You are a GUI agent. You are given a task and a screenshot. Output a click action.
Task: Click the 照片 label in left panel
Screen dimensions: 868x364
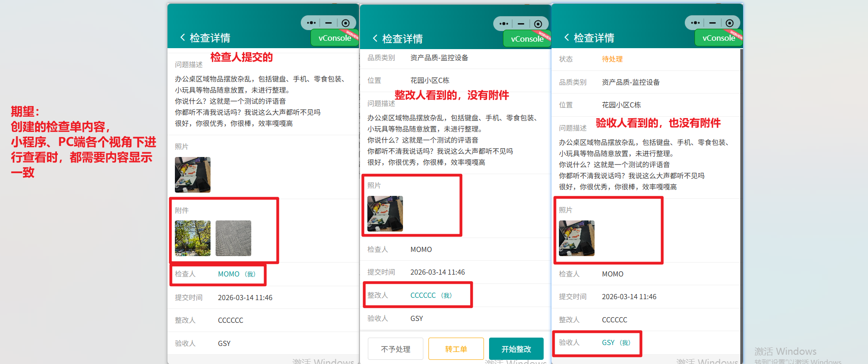[182, 147]
